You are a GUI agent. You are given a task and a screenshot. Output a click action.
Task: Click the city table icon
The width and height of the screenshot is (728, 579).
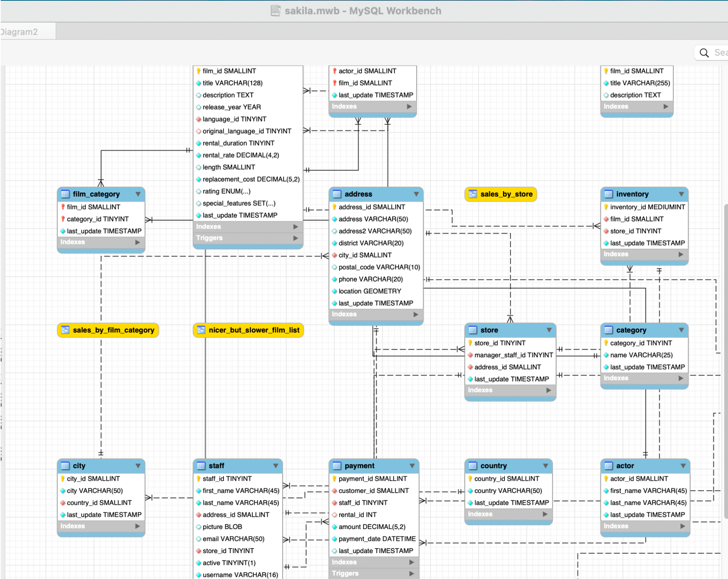pyautogui.click(x=66, y=466)
